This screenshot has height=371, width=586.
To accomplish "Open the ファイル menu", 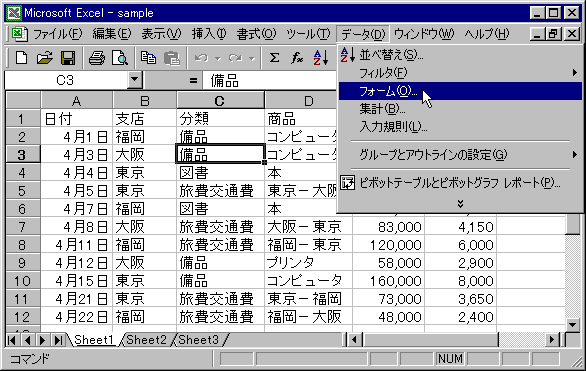I will [57, 34].
